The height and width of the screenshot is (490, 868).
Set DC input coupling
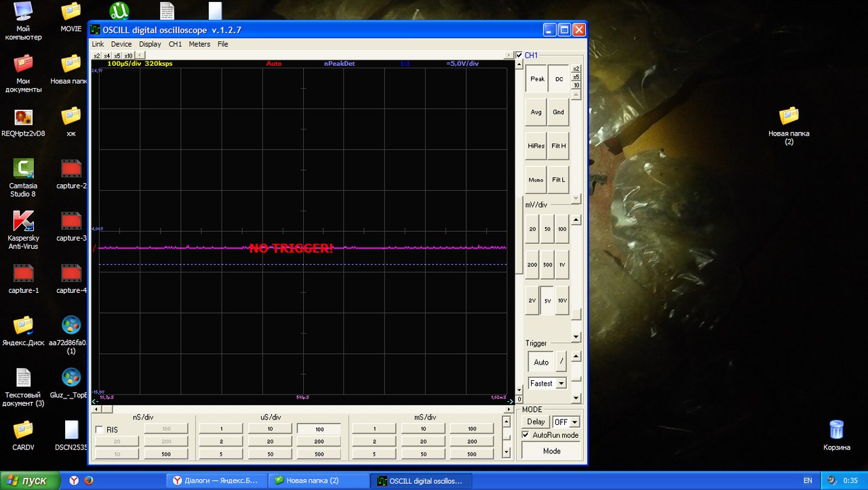(559, 79)
